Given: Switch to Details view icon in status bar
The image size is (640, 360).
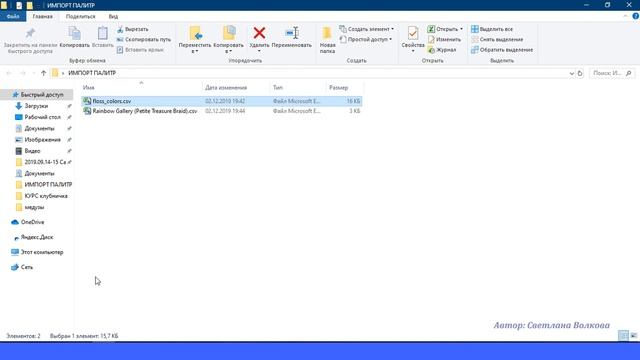Looking at the screenshot, I should click(623, 336).
